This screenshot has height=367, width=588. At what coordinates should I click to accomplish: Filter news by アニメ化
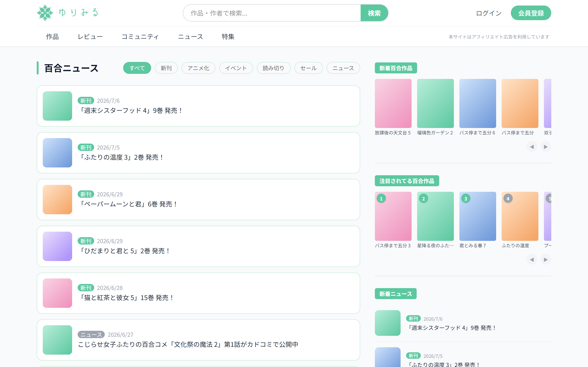(x=198, y=68)
